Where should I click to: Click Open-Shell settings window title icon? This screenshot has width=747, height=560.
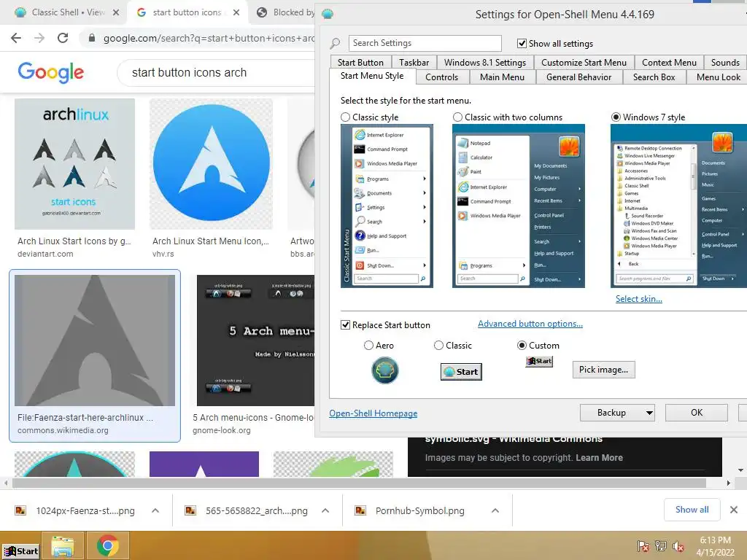point(328,15)
